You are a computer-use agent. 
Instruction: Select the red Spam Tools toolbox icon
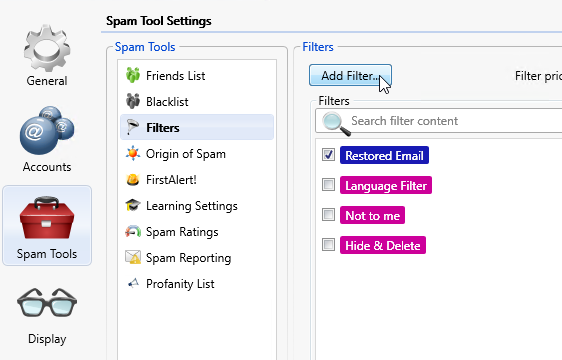coord(47,218)
